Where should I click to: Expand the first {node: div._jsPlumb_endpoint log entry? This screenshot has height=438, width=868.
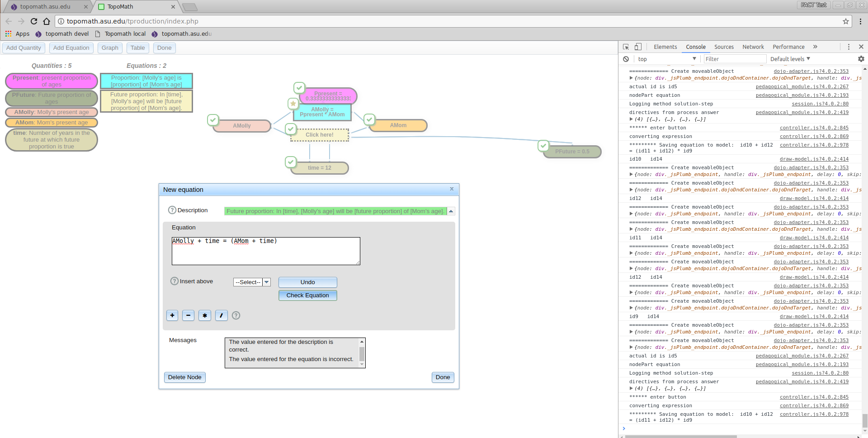pos(631,78)
